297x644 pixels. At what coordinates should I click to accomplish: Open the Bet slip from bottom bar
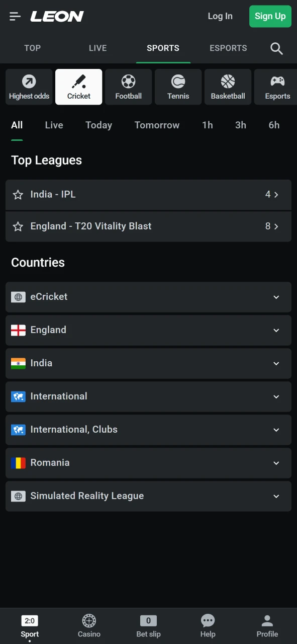pos(148,625)
